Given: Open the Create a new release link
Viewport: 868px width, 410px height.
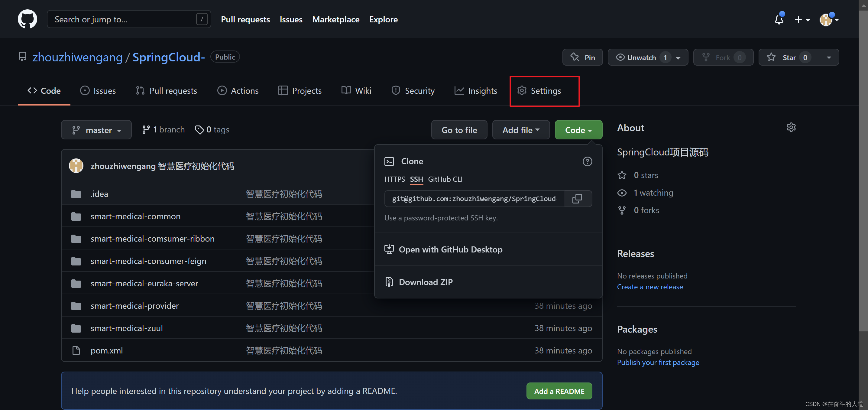Looking at the screenshot, I should 650,287.
